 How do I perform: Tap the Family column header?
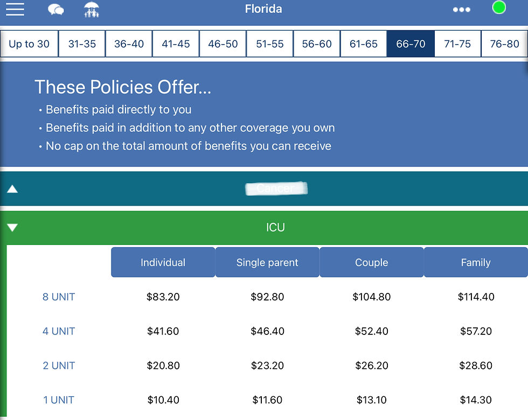(x=476, y=263)
